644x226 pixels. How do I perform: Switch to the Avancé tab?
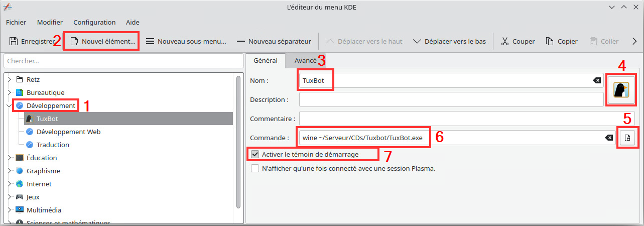tap(305, 60)
